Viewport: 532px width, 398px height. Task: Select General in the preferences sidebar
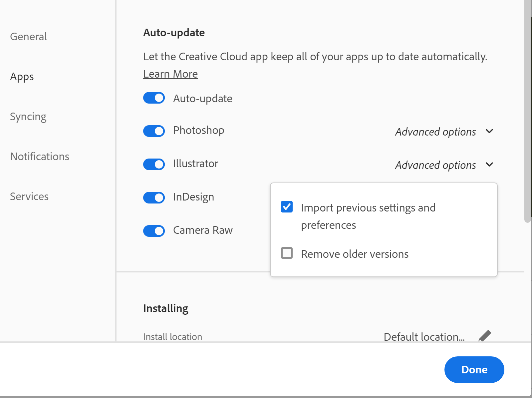[28, 37]
